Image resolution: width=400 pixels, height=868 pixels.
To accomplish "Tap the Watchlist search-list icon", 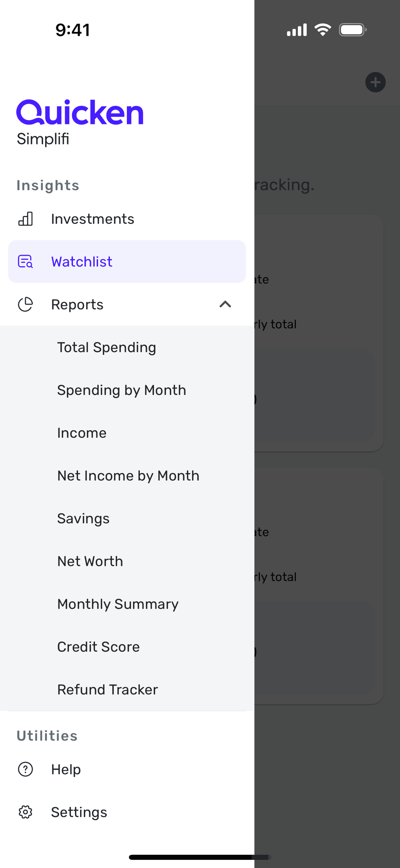I will (x=25, y=262).
